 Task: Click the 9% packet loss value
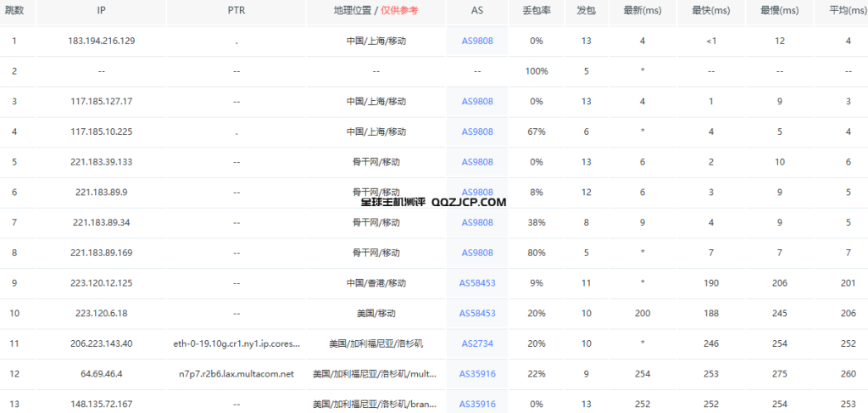pyautogui.click(x=536, y=283)
